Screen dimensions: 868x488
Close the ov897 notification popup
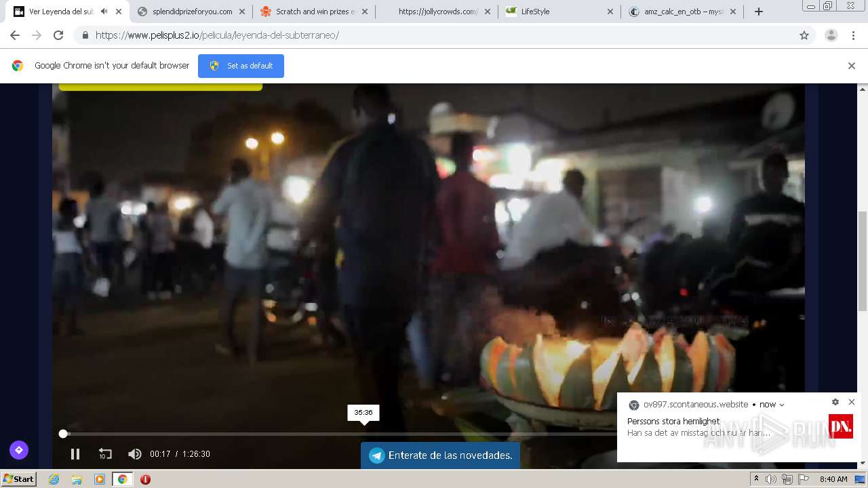pyautogui.click(x=852, y=402)
